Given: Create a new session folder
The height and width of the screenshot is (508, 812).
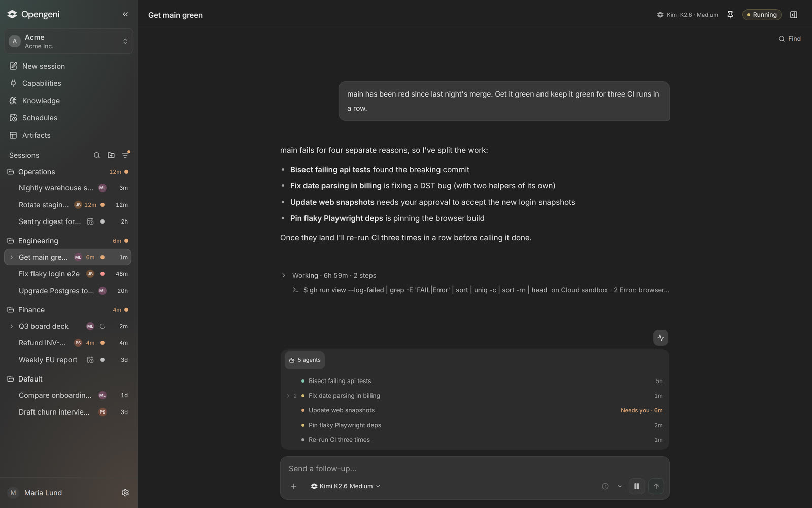Looking at the screenshot, I should [111, 155].
